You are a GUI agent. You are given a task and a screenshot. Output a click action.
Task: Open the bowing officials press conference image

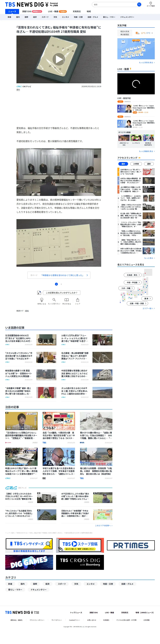59,172
